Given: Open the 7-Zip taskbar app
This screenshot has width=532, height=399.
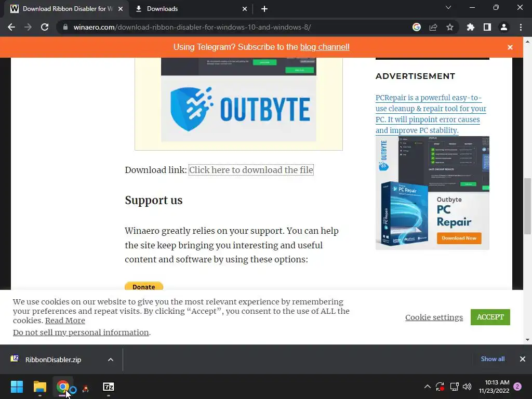Looking at the screenshot, I should (x=108, y=387).
